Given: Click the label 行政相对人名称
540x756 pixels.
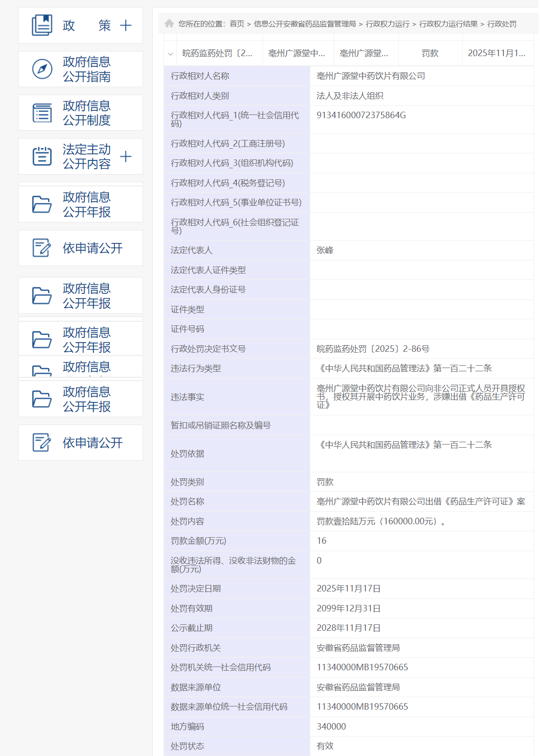Looking at the screenshot, I should coord(200,76).
